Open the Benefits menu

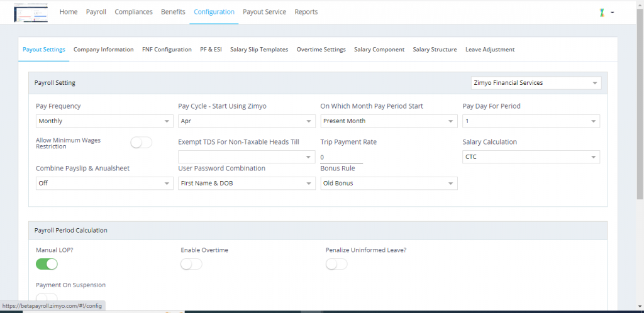173,12
